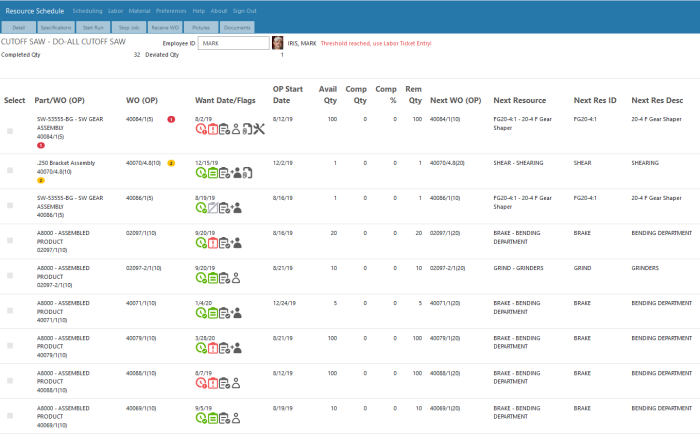Click the yellow badge 2 beside WO 40070/4.8(10)

(x=171, y=163)
